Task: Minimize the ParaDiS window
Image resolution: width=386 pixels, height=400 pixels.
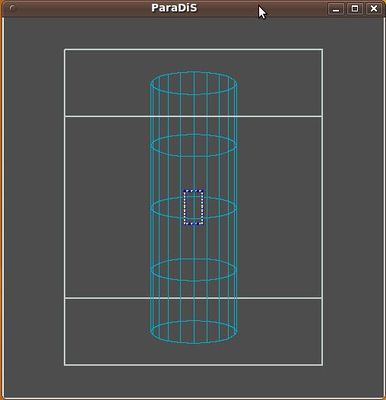Action: coord(336,9)
